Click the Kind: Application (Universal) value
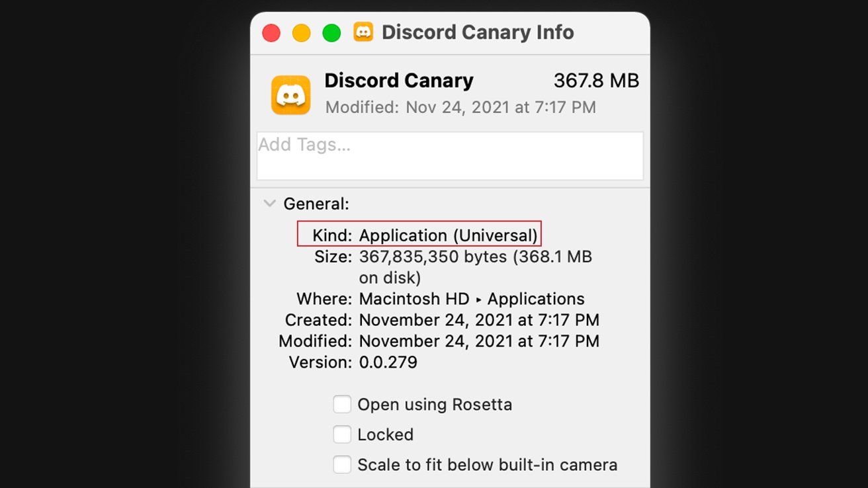 click(x=449, y=235)
